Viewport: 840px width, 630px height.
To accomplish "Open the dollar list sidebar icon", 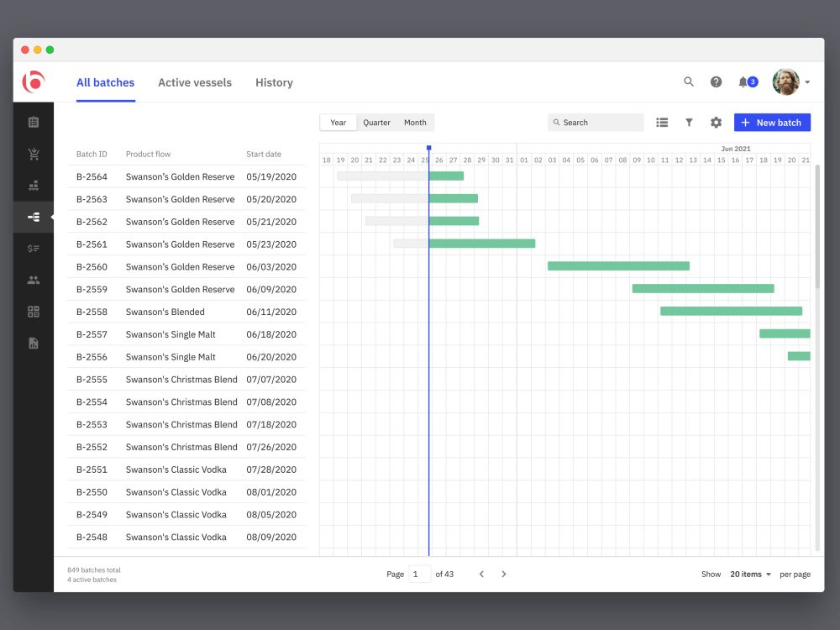I will pyautogui.click(x=34, y=248).
